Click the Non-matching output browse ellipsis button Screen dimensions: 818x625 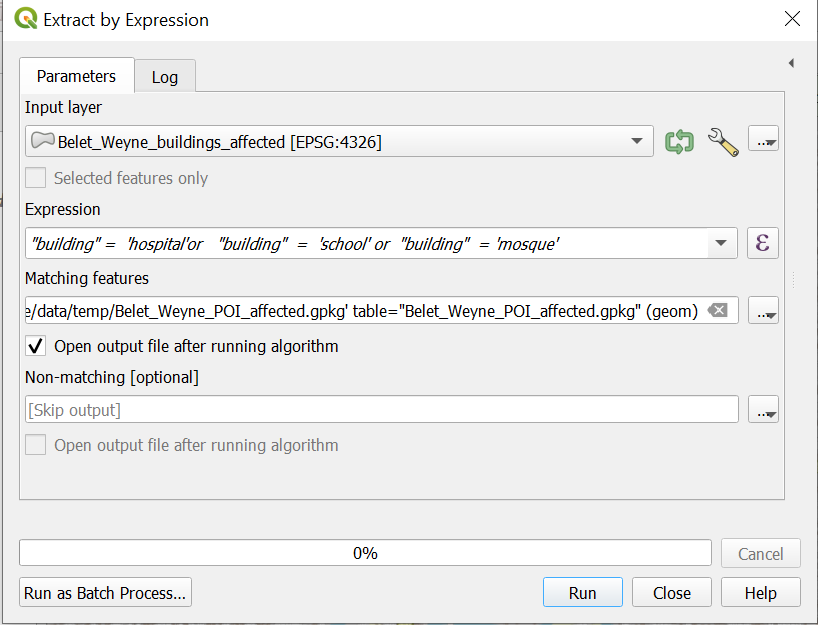pyautogui.click(x=763, y=410)
